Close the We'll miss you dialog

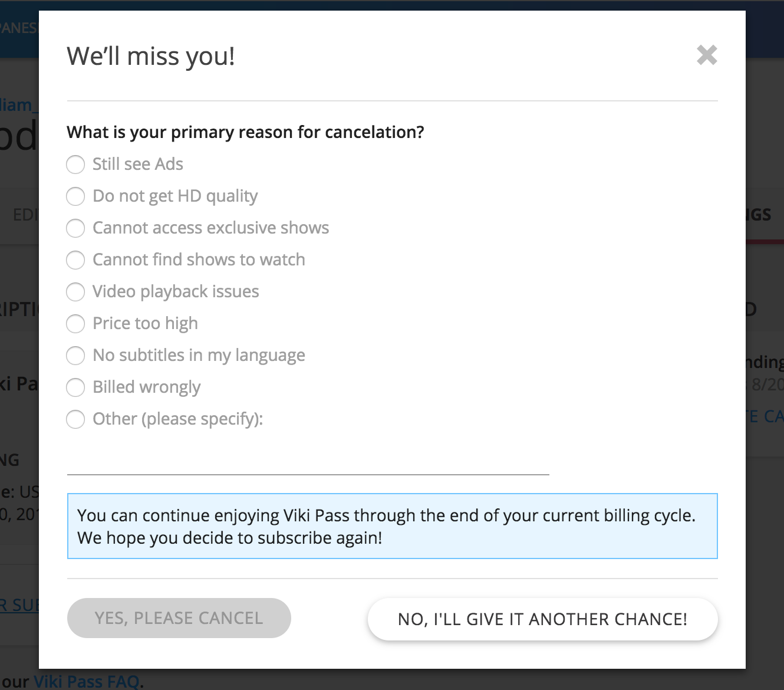click(706, 55)
